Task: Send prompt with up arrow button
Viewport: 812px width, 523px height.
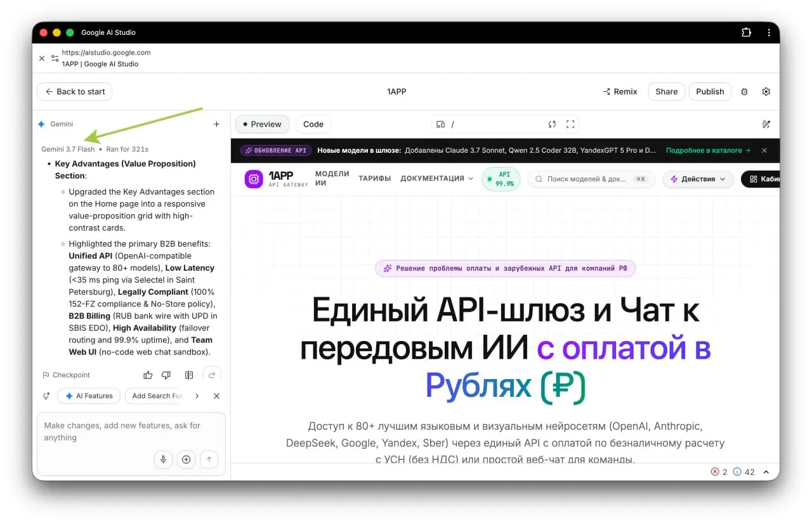Action: pos(209,459)
